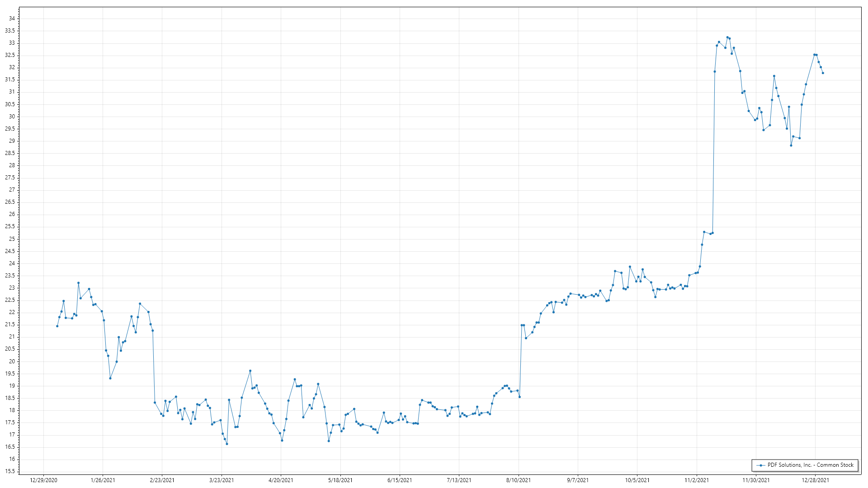The image size is (868, 488).
Task: Click the last data point of series
Action: (823, 73)
